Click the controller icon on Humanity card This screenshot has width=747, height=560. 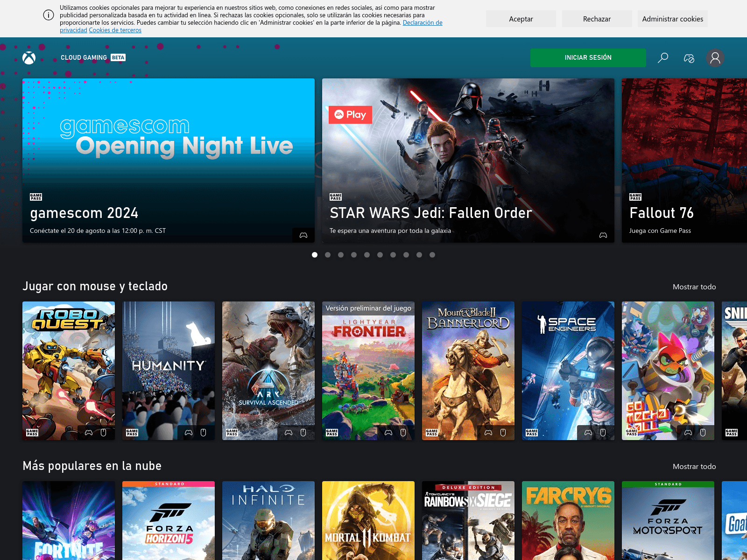(189, 433)
